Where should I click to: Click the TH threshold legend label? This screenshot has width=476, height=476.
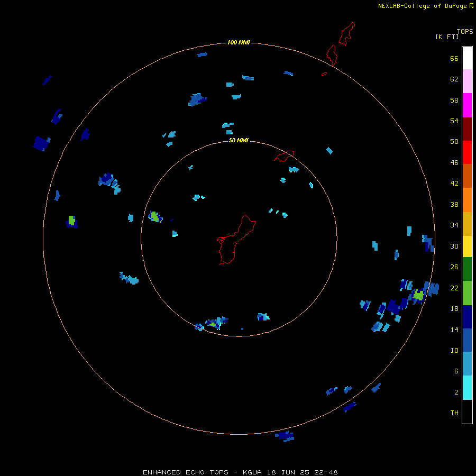click(454, 413)
